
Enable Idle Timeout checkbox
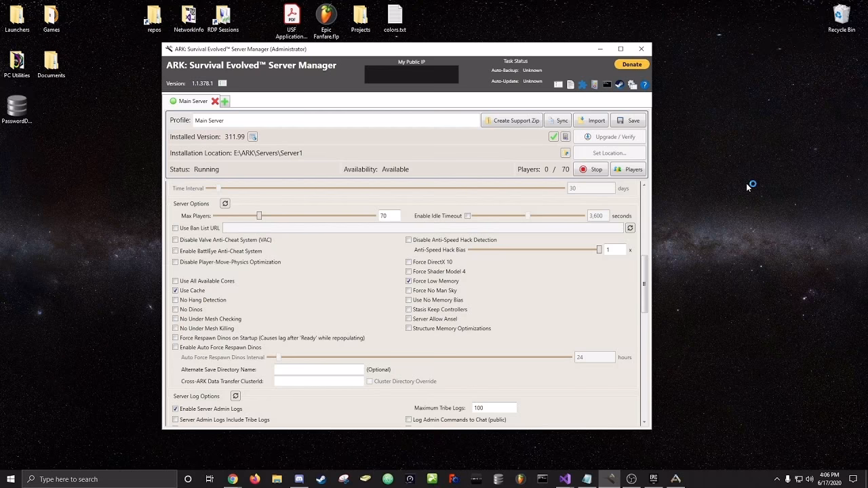467,216
